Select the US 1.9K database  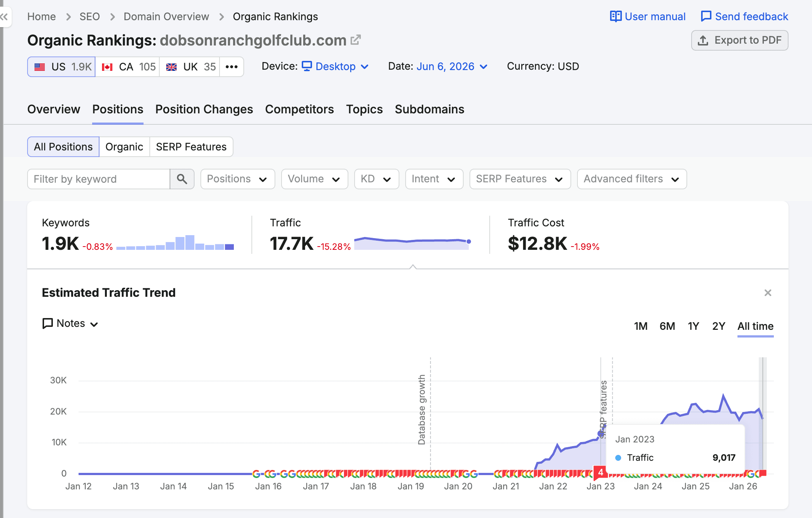(x=62, y=67)
